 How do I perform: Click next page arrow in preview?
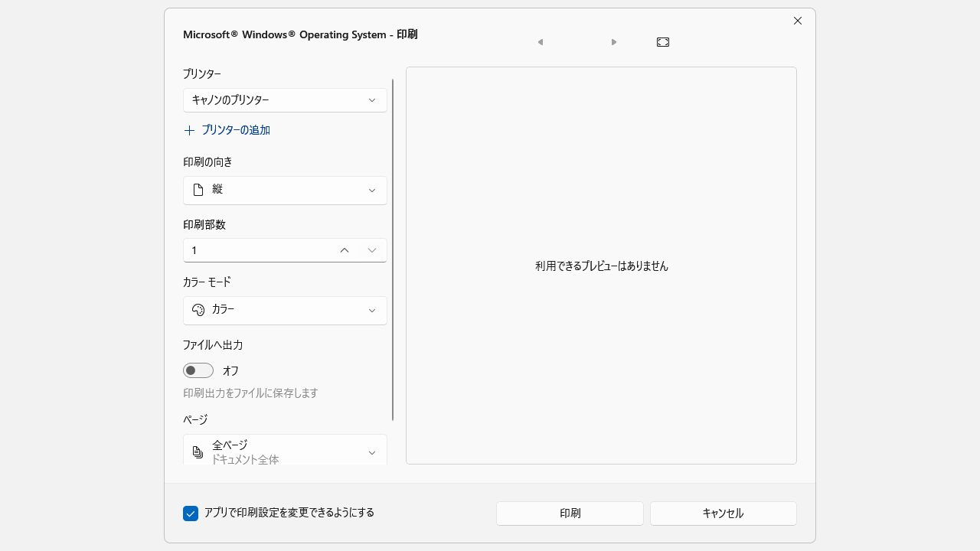613,42
